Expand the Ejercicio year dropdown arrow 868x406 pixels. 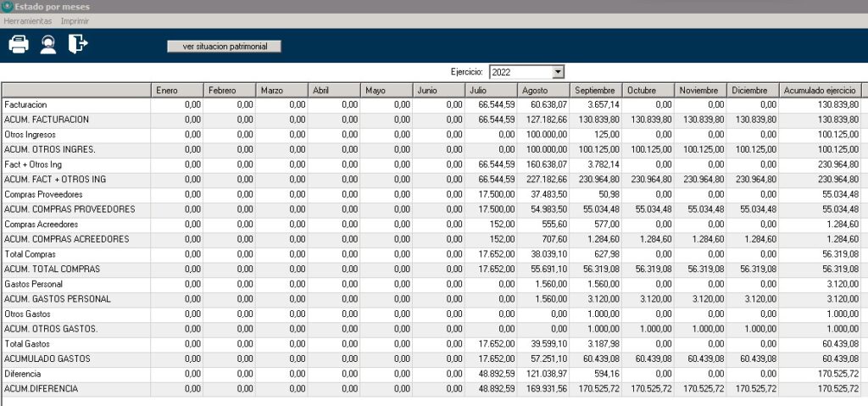(x=557, y=73)
